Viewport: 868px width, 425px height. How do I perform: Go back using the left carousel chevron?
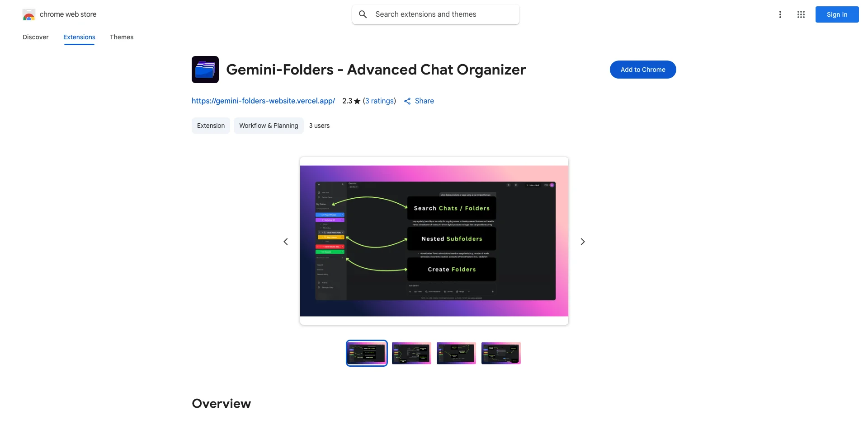285,242
